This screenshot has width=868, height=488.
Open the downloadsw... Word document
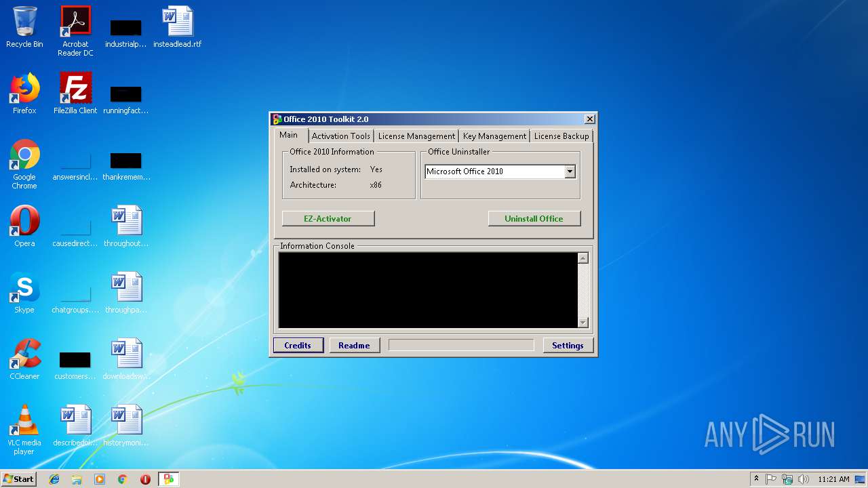pos(126,359)
